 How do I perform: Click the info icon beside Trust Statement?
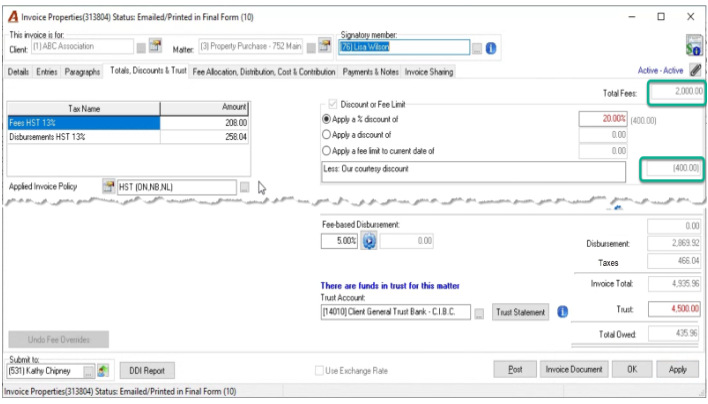coord(562,311)
